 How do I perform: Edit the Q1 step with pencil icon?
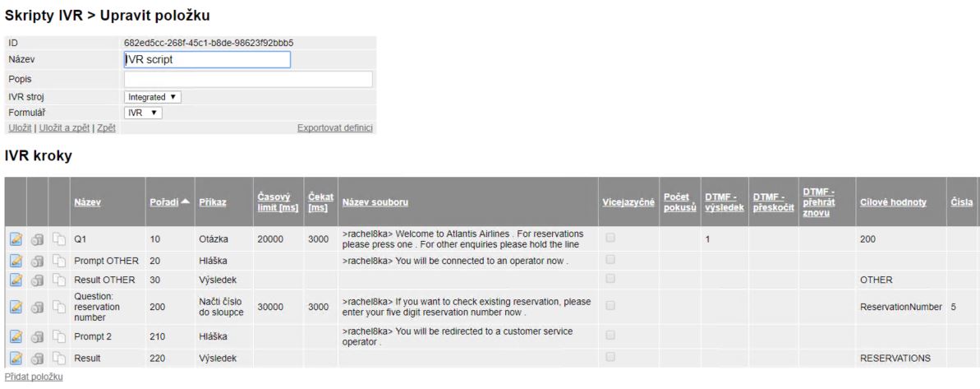(16, 238)
